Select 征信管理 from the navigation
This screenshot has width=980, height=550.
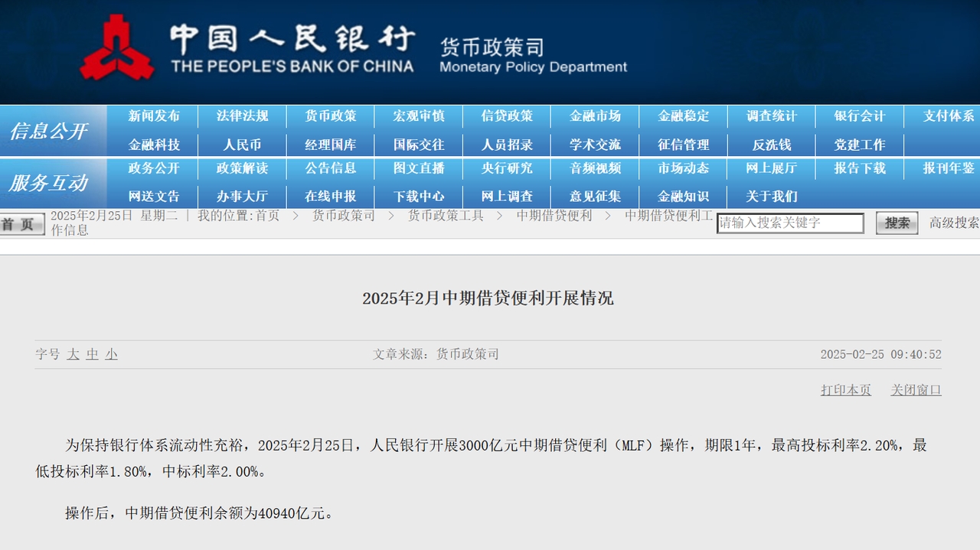click(684, 145)
